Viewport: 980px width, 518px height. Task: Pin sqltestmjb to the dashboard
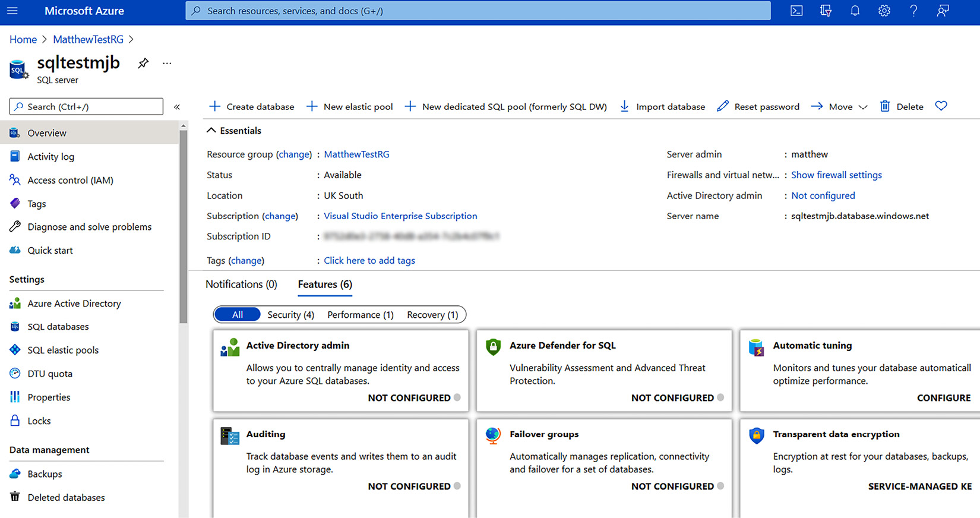tap(143, 63)
